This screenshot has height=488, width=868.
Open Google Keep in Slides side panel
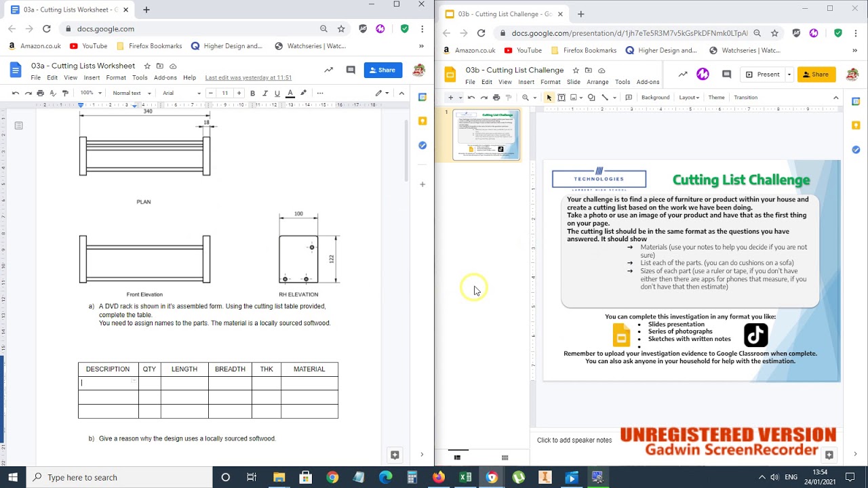pos(856,125)
